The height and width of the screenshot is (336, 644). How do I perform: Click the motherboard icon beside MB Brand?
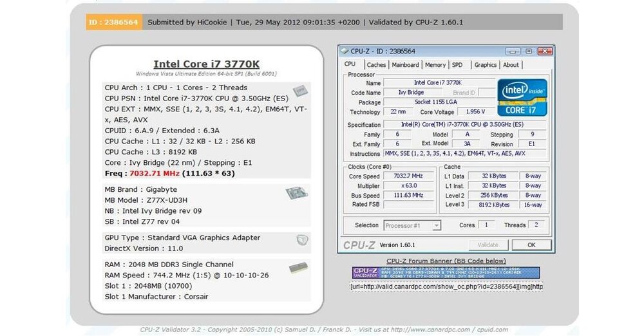point(296,193)
